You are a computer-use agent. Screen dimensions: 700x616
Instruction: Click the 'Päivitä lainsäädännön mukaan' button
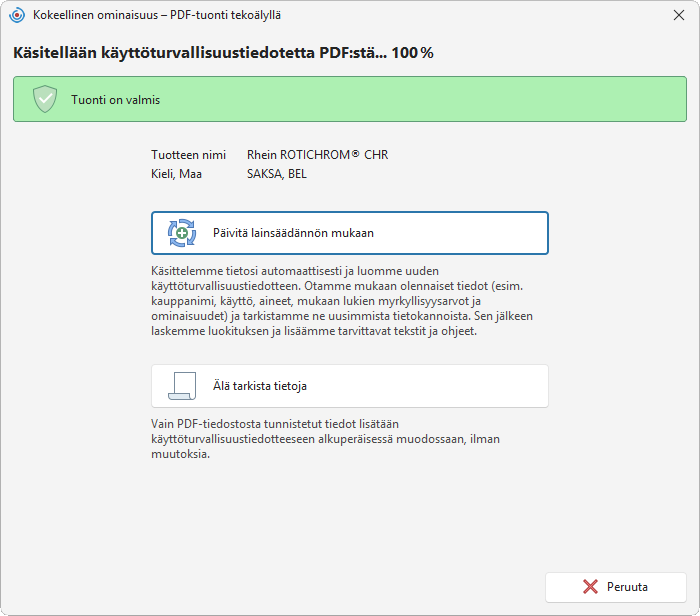[350, 233]
